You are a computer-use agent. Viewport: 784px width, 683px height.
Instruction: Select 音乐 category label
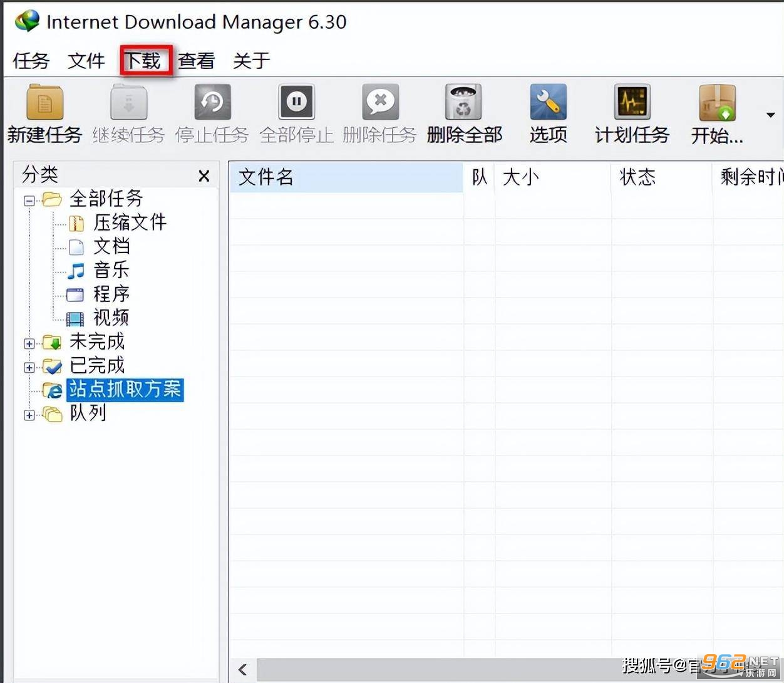(111, 270)
